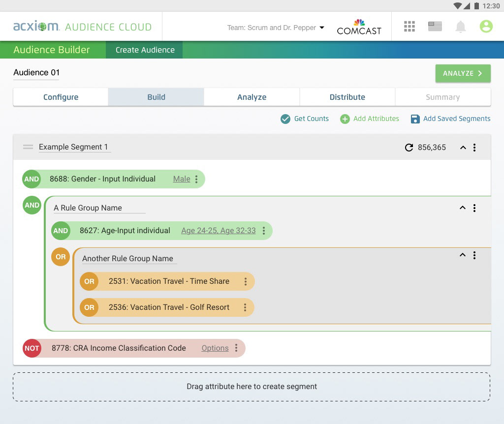Open Example Segment 1 kebab menu
Image resolution: width=504 pixels, height=424 pixels.
point(474,148)
